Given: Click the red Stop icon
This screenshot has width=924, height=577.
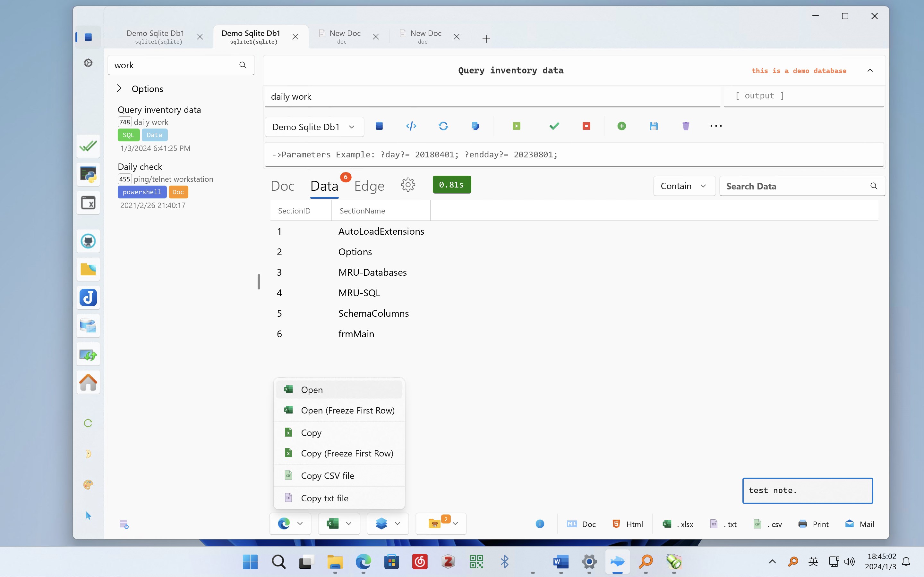Looking at the screenshot, I should point(586,126).
